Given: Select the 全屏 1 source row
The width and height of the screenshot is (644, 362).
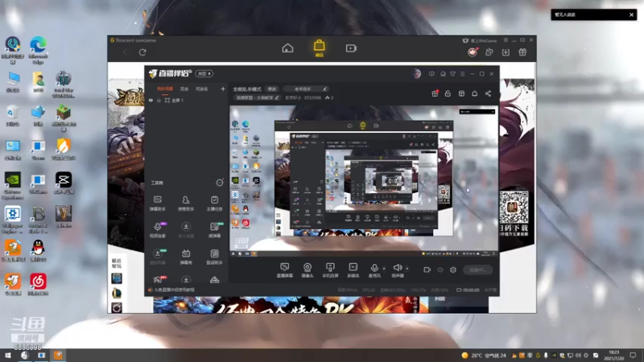Looking at the screenshot, I should [186, 100].
